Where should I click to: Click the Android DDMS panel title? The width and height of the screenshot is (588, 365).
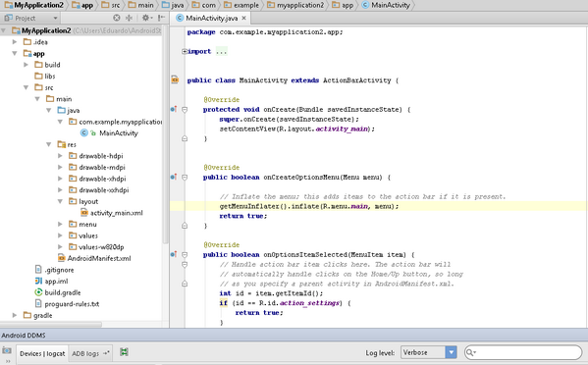24,335
